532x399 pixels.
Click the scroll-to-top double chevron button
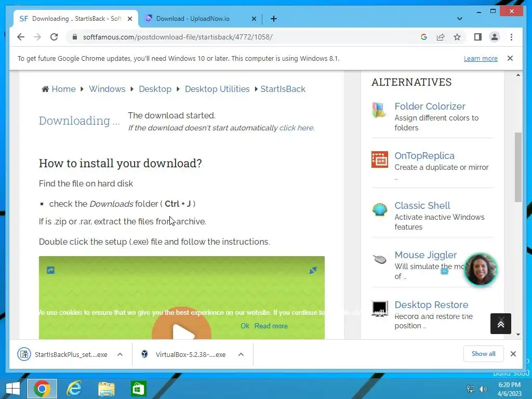[x=500, y=324]
